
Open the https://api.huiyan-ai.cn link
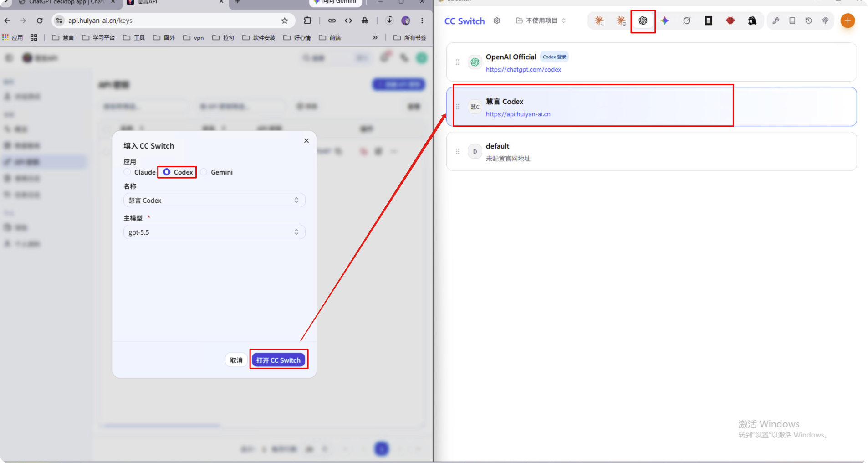click(518, 114)
